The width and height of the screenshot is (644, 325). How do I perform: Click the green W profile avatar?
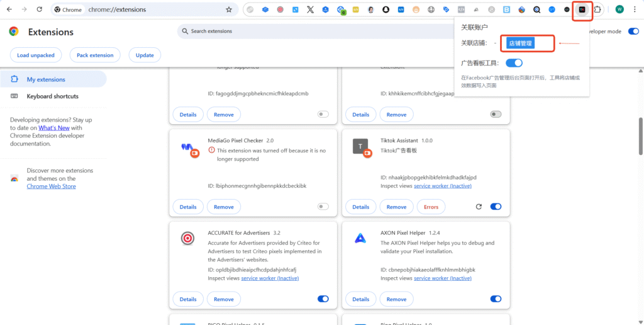619,9
